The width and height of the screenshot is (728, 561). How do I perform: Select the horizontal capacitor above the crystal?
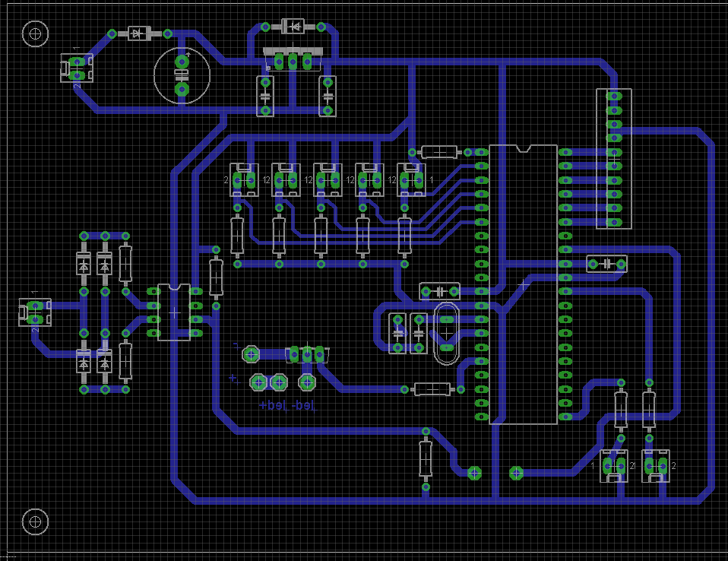click(439, 291)
